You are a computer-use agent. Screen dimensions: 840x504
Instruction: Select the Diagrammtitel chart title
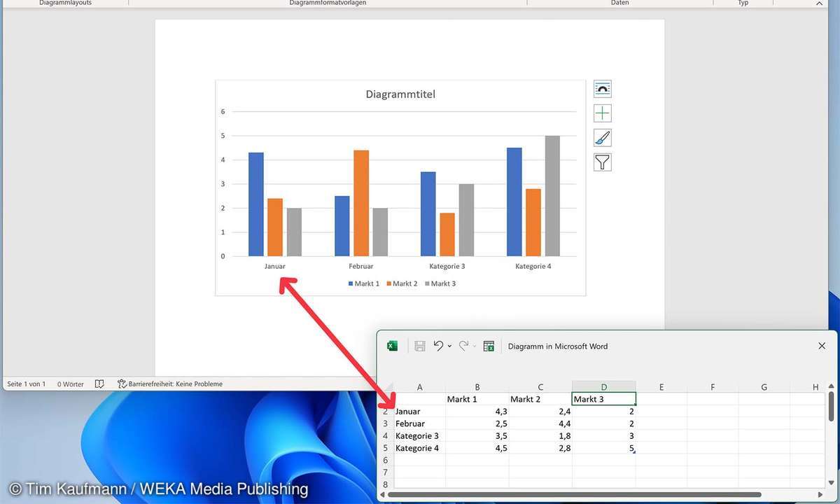pyautogui.click(x=400, y=94)
